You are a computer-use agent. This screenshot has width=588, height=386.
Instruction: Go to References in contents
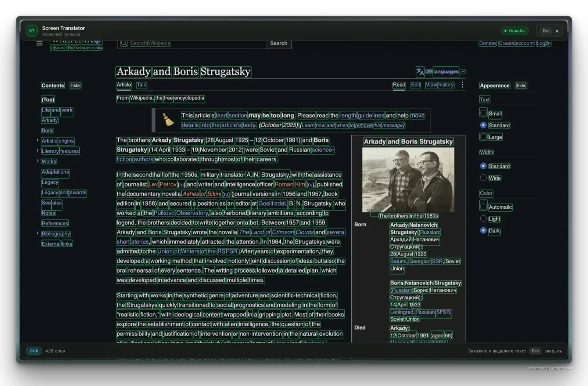[x=55, y=223]
